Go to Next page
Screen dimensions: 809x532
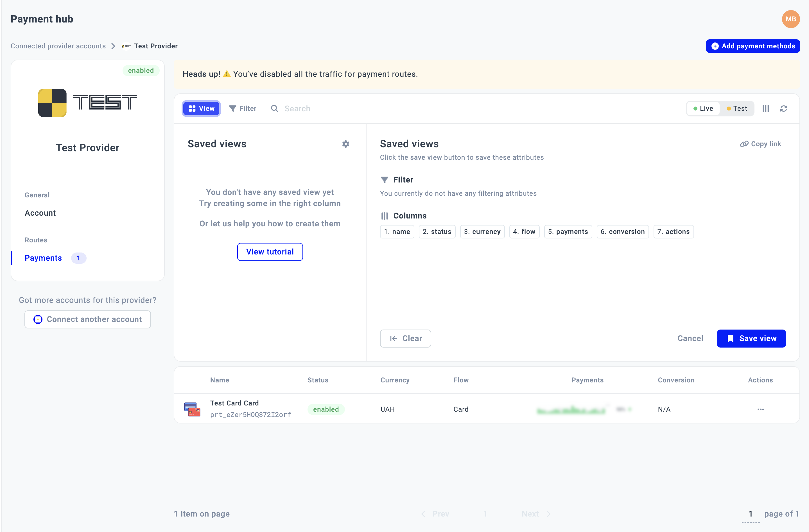coord(535,514)
